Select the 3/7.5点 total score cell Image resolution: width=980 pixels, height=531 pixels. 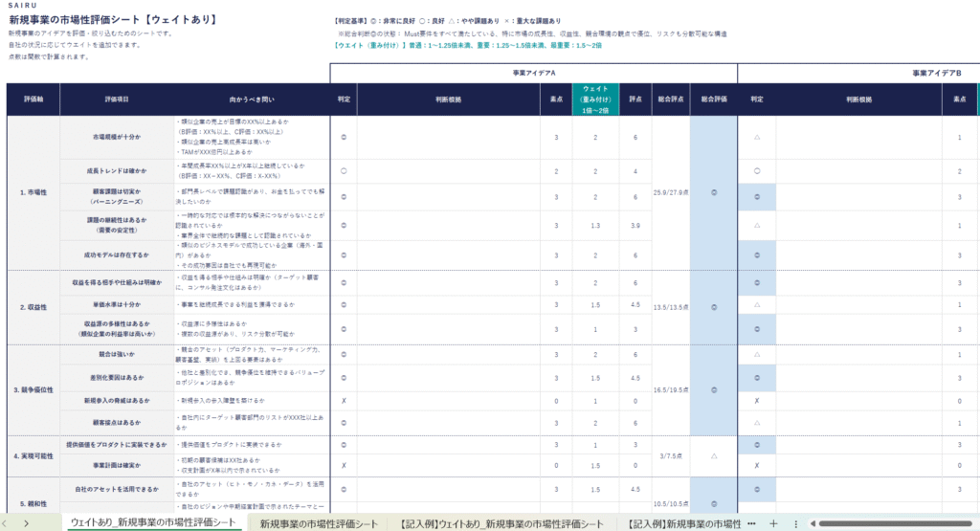coord(670,457)
